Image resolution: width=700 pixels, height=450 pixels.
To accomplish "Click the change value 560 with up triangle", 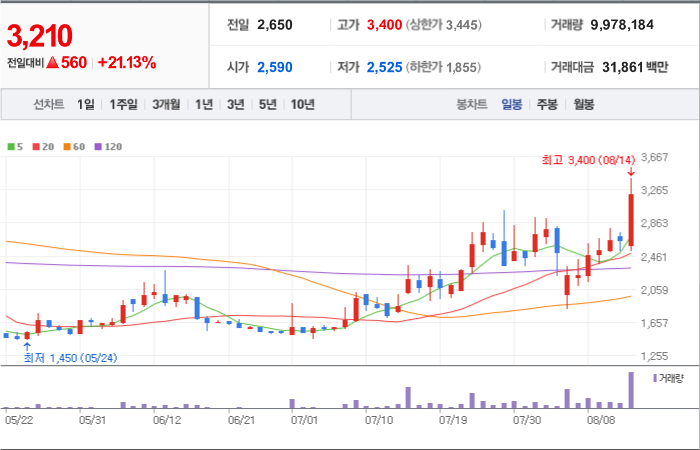I will point(67,63).
